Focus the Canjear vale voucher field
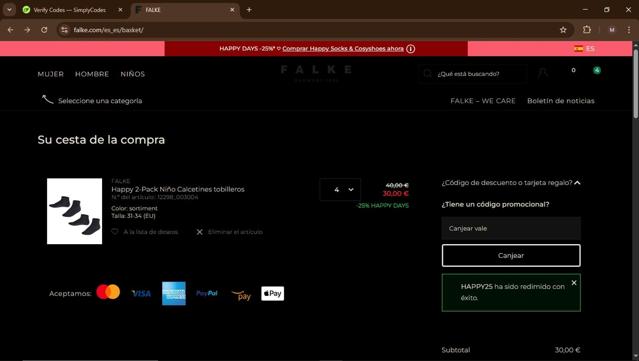 511,228
